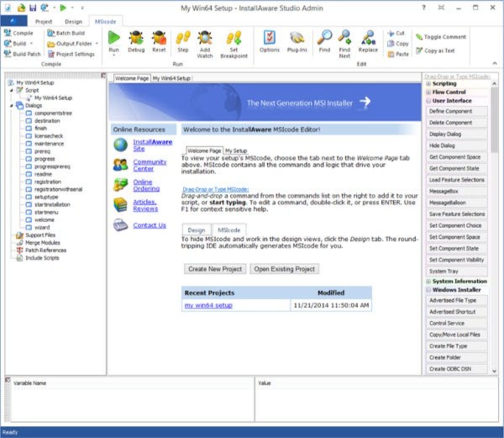The image size is (504, 438).
Task: Open Add Watch tool
Action: click(205, 44)
